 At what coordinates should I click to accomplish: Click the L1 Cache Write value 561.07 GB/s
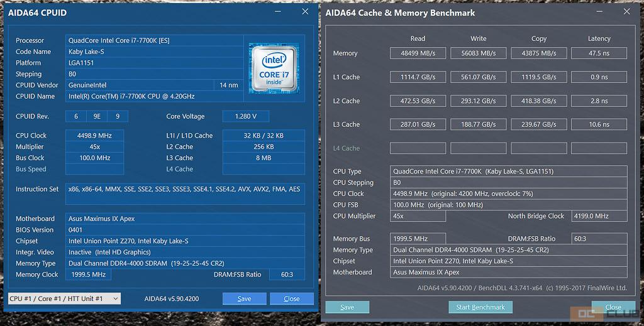click(479, 77)
